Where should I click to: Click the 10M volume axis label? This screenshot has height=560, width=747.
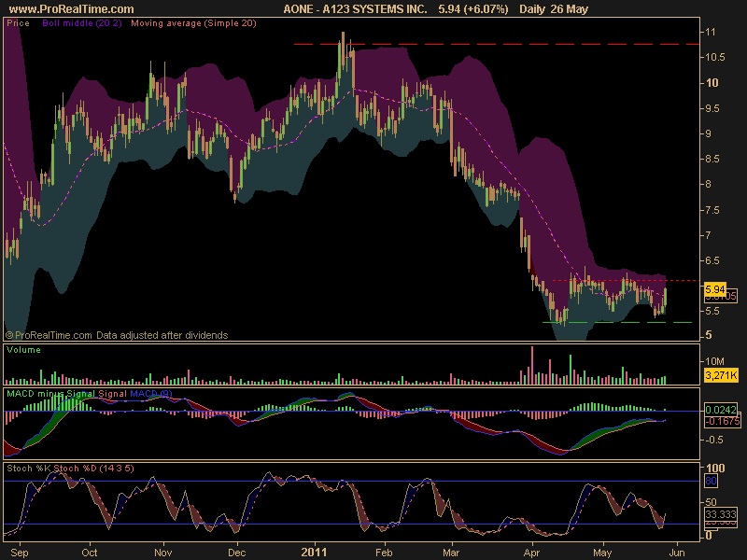[714, 361]
